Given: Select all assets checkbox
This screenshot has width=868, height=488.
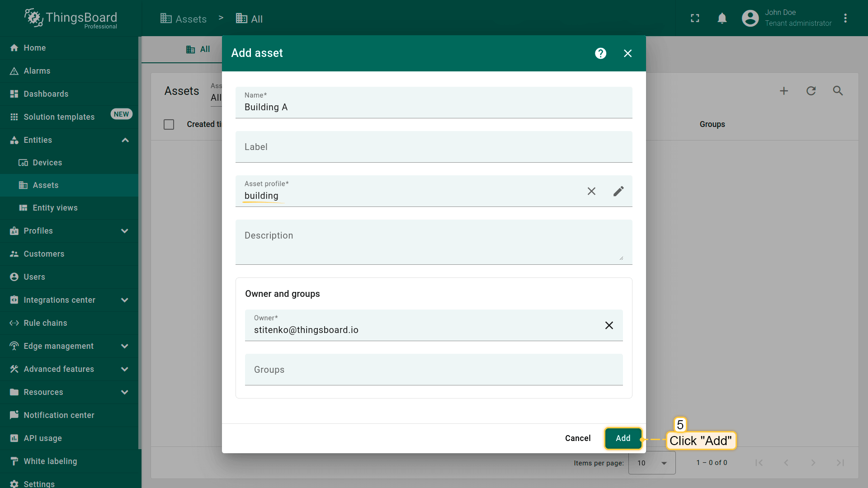Looking at the screenshot, I should click(169, 124).
